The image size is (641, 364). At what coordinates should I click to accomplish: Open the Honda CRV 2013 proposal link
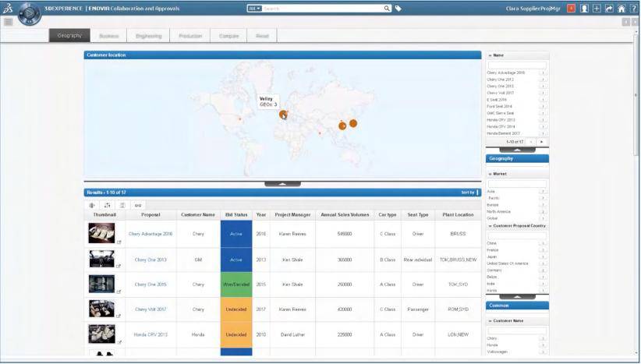pyautogui.click(x=151, y=334)
